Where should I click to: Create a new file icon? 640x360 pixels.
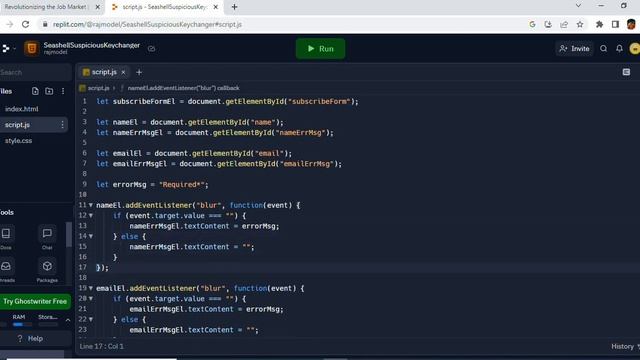click(x=35, y=91)
